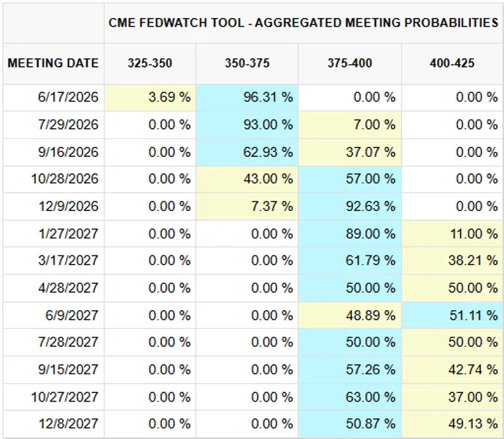Select the 51.11 % probability cell
Image resolution: width=504 pixels, height=439 pixels.
[453, 315]
